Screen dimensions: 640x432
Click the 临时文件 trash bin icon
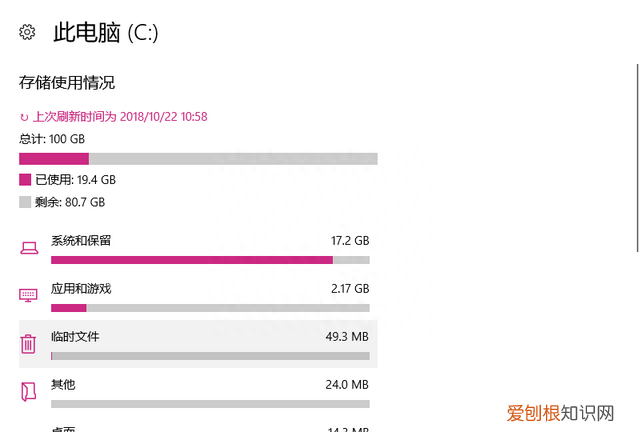click(x=28, y=344)
